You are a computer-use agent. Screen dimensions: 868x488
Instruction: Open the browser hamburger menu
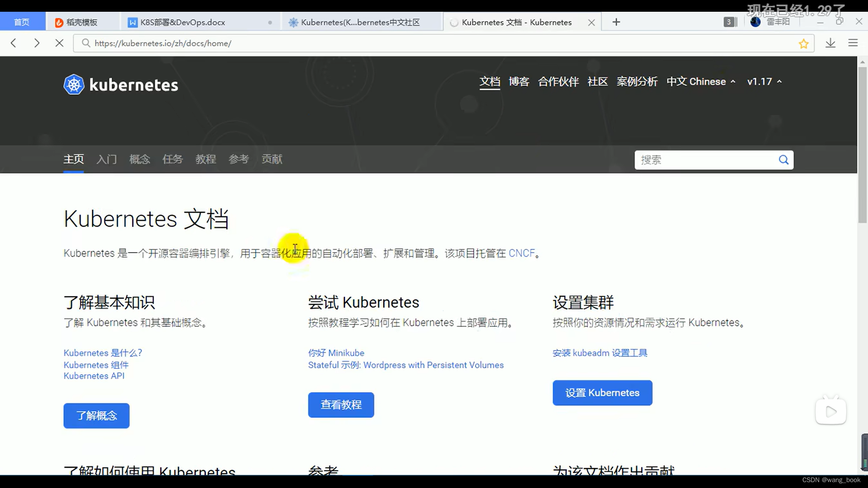click(853, 43)
